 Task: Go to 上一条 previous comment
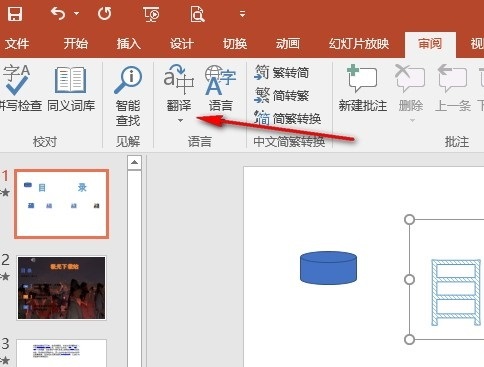coord(452,89)
